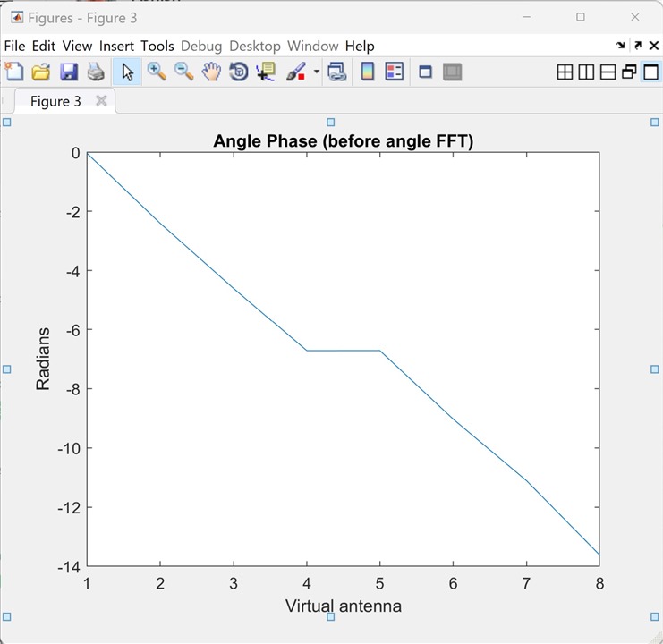The width and height of the screenshot is (663, 644).
Task: Open a file with the folder icon
Action: 41,72
